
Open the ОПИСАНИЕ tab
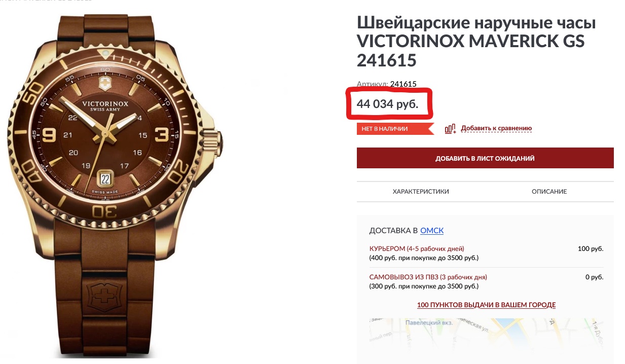pyautogui.click(x=549, y=192)
